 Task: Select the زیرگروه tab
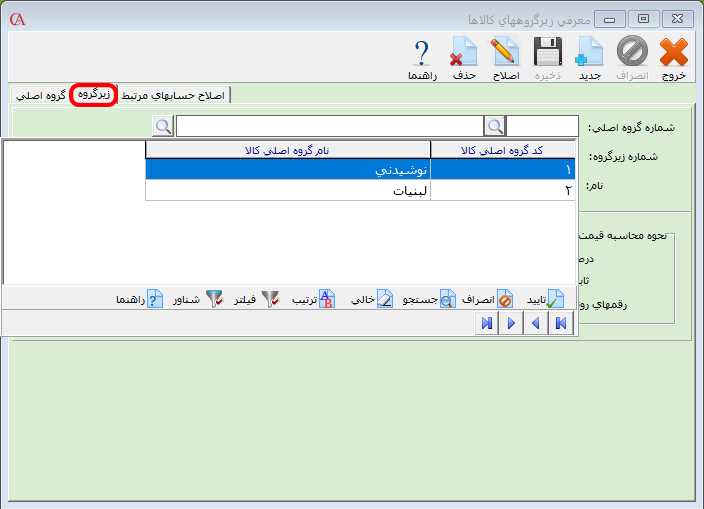pos(94,94)
